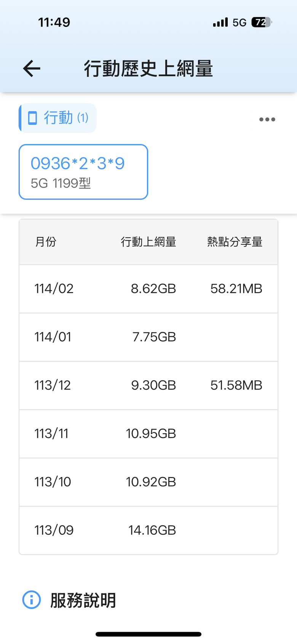The width and height of the screenshot is (297, 644).
Task: Tap 9.30GB usage for 113/12
Action: tap(153, 385)
